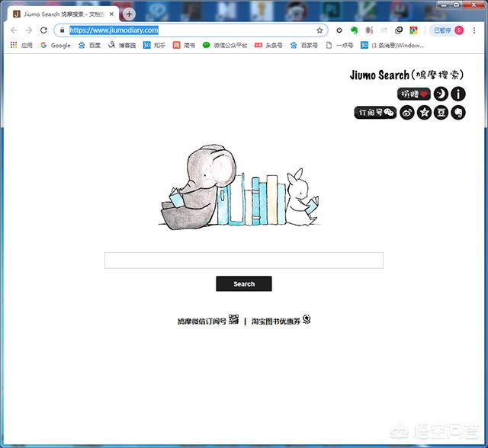Open the 知乎 bookmark

coord(154,46)
